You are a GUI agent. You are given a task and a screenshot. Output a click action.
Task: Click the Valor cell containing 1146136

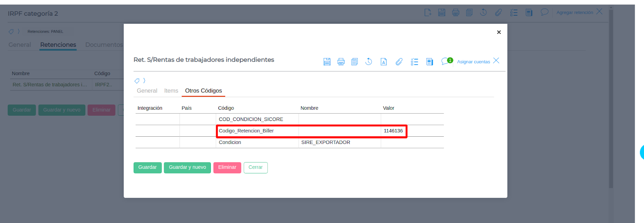(x=393, y=131)
